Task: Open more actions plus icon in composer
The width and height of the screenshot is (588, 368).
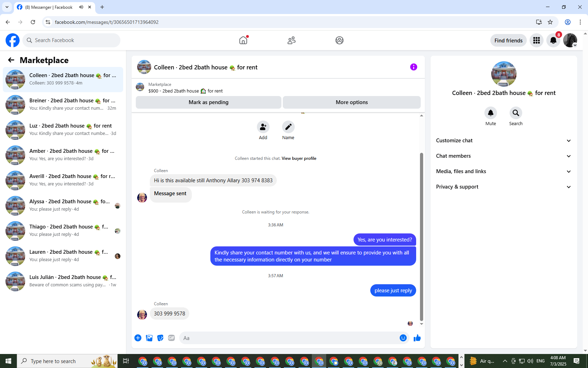Action: (138, 338)
